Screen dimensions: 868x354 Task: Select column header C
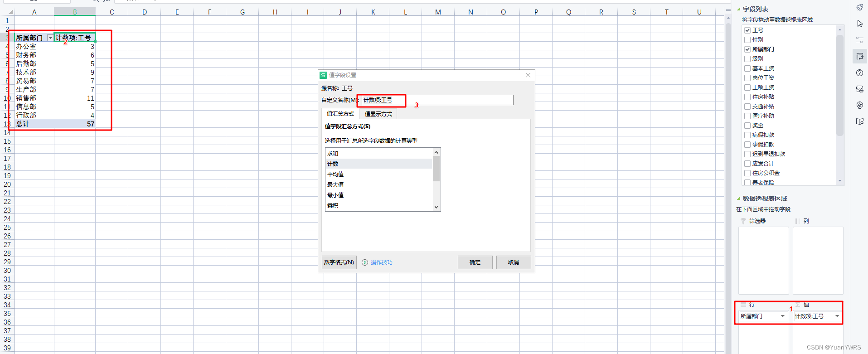pos(112,12)
